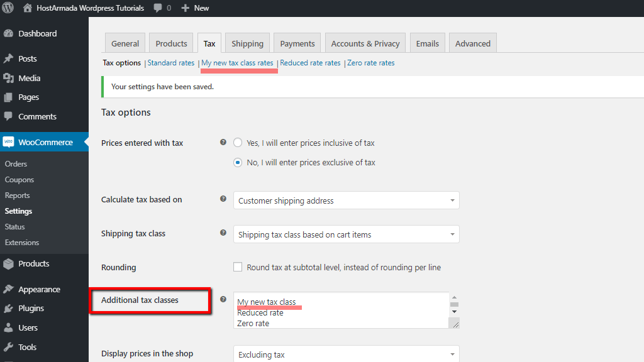
Task: Open the Plugins sidebar menu icon
Action: click(9, 309)
